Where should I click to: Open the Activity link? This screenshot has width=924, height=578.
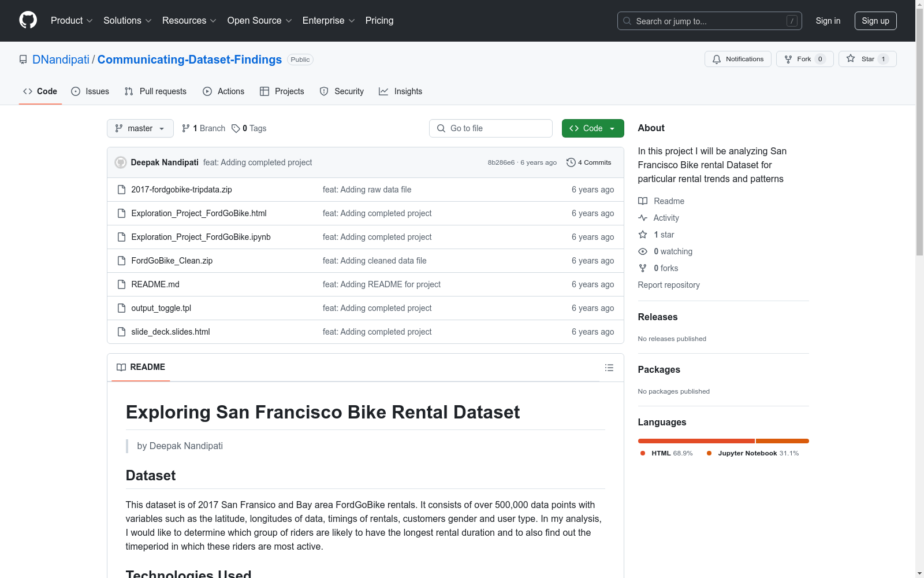point(658,218)
